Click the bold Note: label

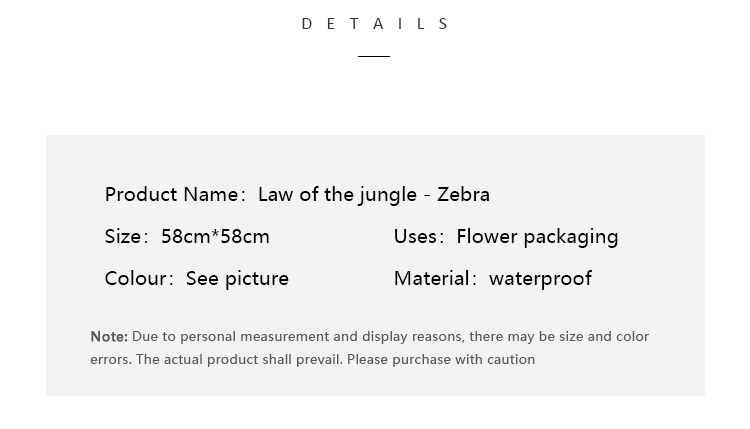tap(109, 337)
